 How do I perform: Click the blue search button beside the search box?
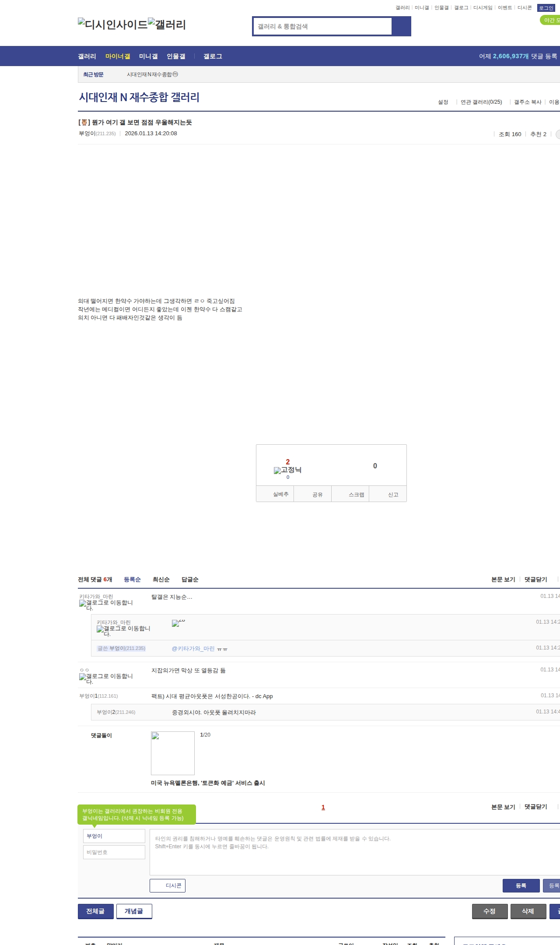click(401, 26)
